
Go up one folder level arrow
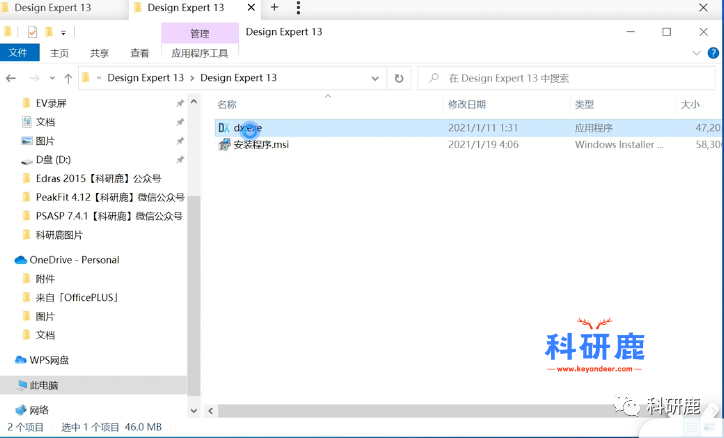tap(68, 78)
